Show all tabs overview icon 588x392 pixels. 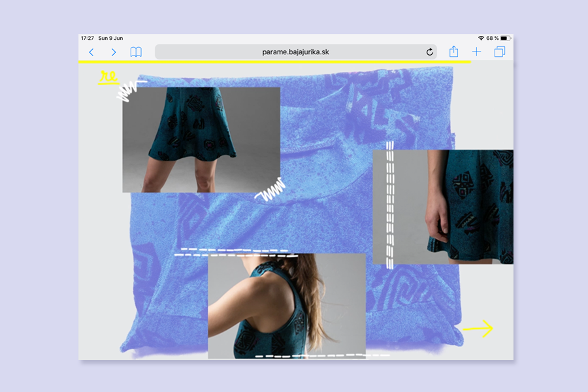coord(500,52)
